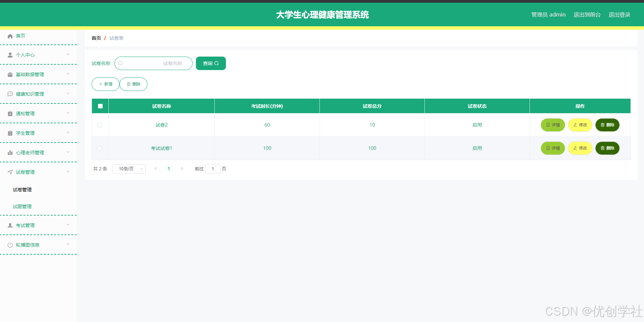This screenshot has width=644, height=322.
Task: Click 修改 on the 考试试卷1 row
Action: [580, 148]
